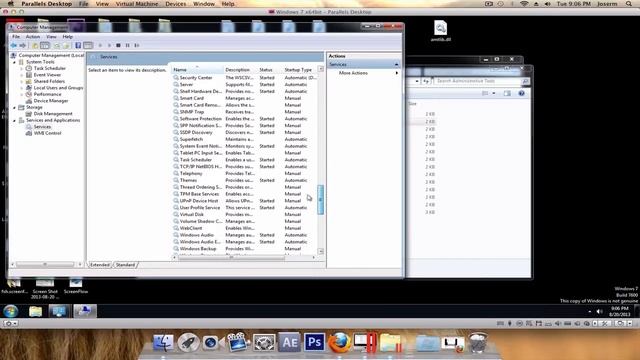Click the services list horizontal scrollbar

pos(231,258)
